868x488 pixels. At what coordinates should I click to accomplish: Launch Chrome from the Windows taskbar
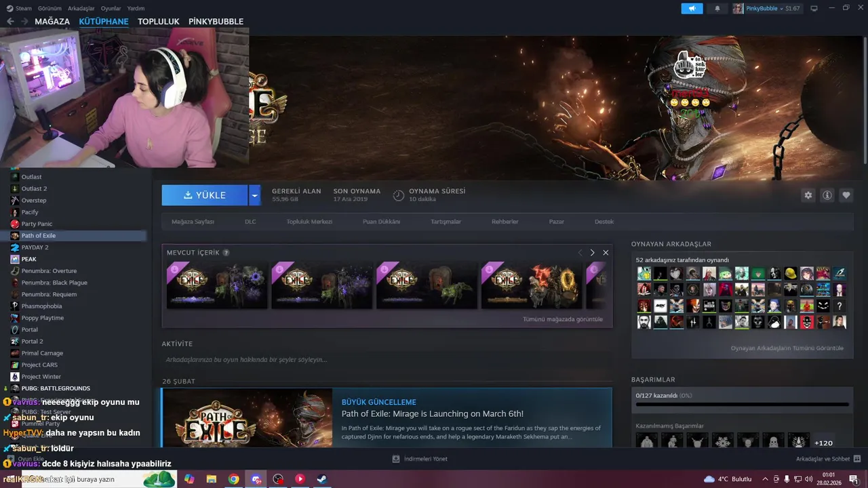[233, 479]
